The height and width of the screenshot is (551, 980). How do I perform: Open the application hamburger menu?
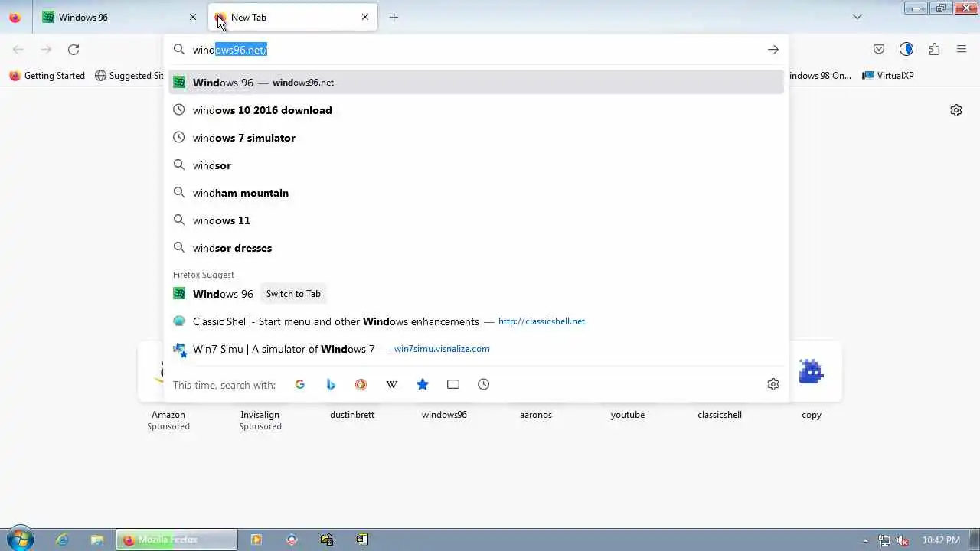(x=962, y=50)
